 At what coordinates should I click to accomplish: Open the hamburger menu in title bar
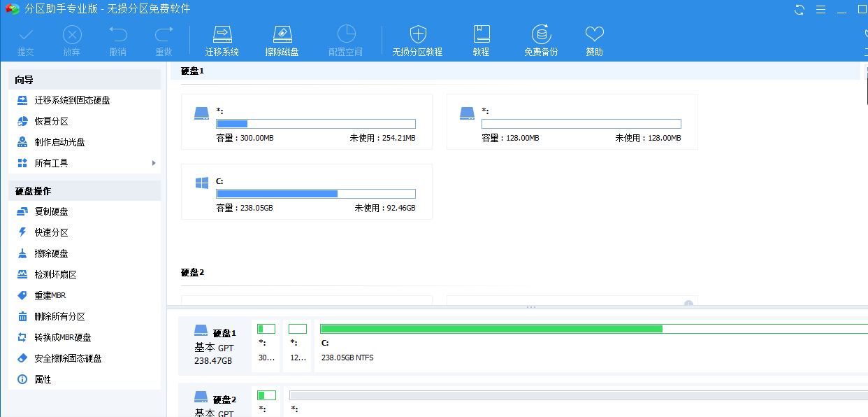tap(820, 9)
